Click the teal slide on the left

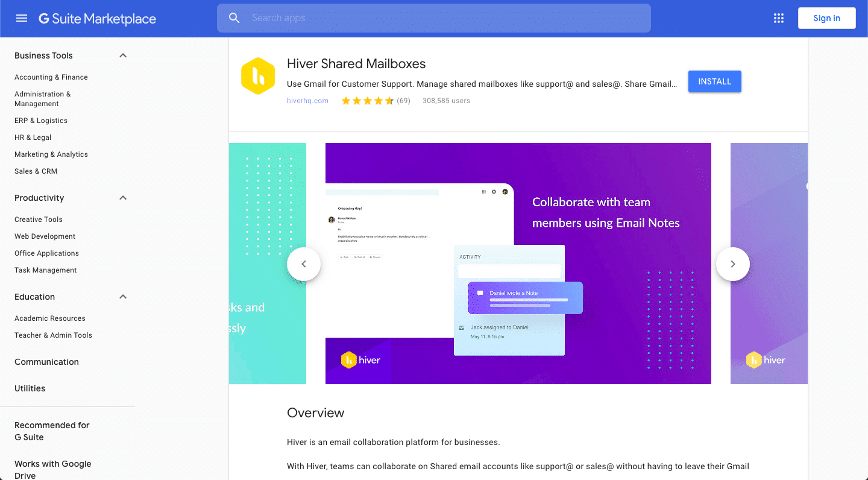[268, 264]
